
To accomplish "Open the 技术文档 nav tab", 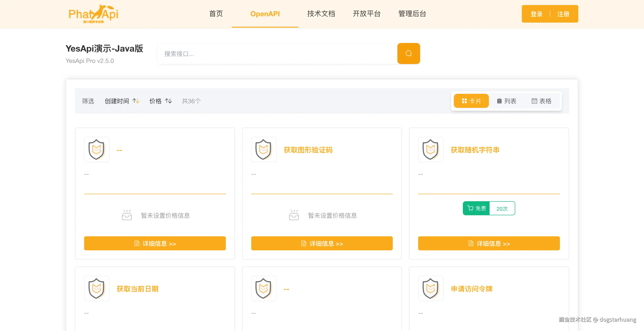I will pyautogui.click(x=321, y=14).
